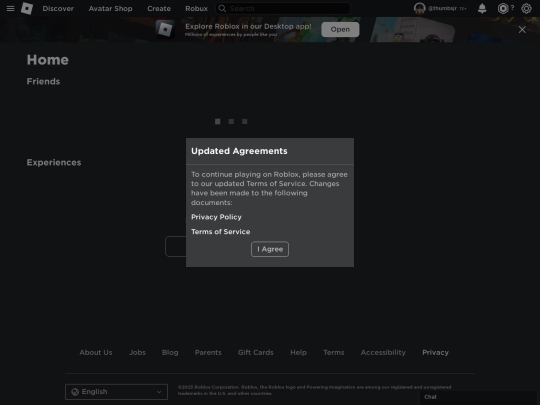This screenshot has height=405, width=540.
Task: Open the Jobs footer link
Action: click(x=137, y=352)
